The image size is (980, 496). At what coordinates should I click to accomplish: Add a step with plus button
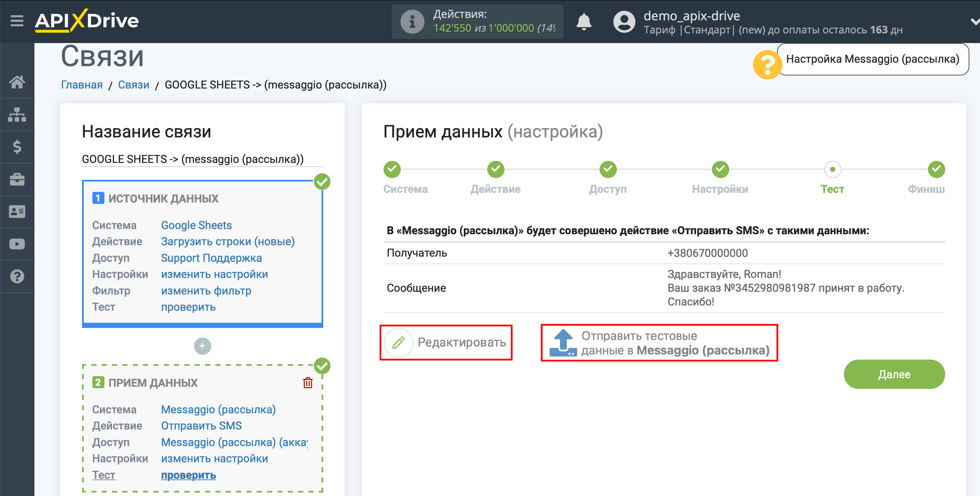click(202, 346)
